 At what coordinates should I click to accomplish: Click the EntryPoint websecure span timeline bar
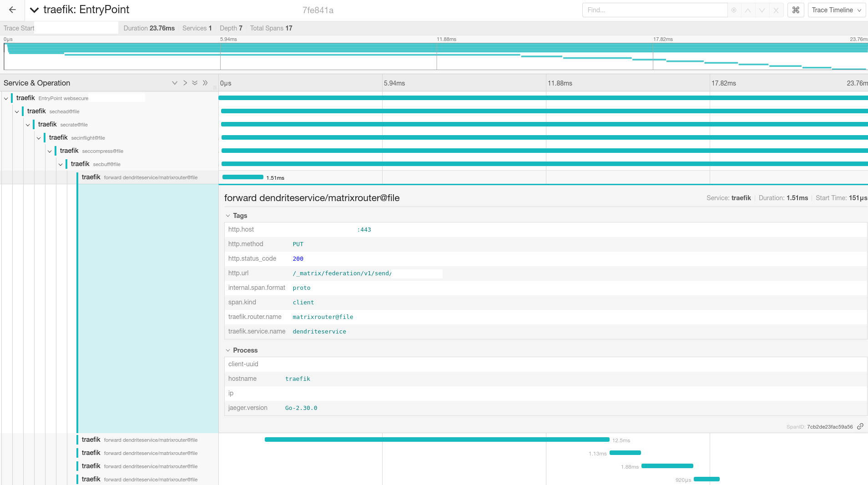point(543,98)
